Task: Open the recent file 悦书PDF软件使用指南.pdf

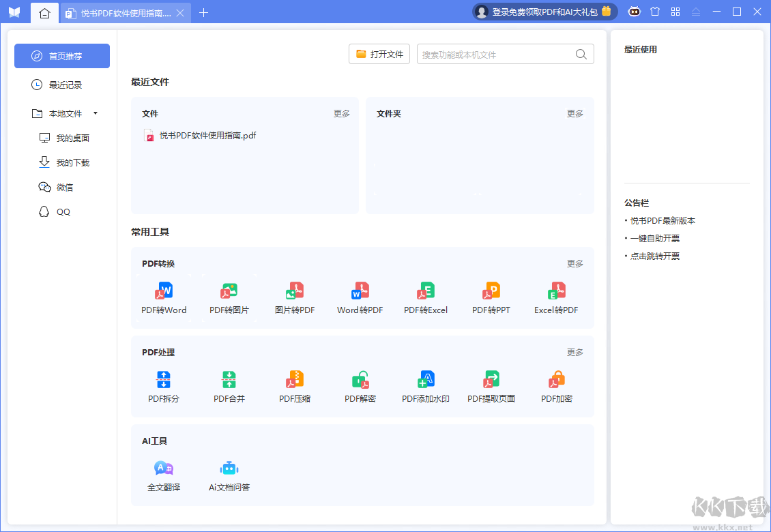Action: pos(207,136)
